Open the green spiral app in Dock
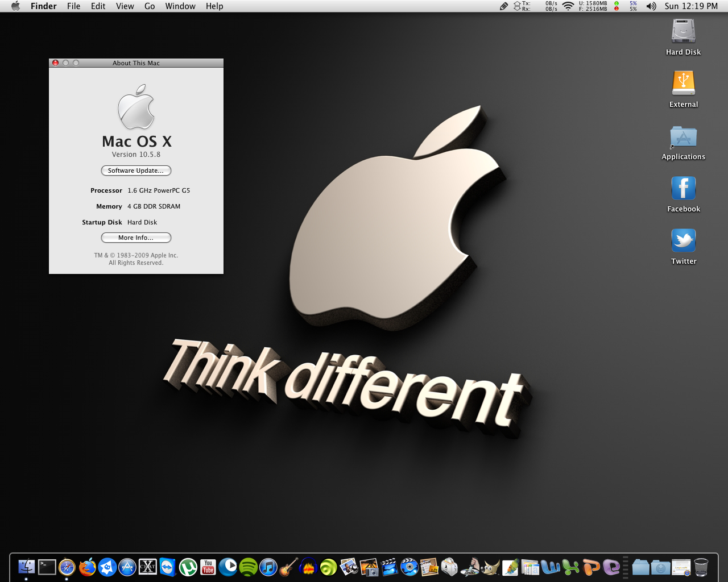Viewport: 728px width, 582px height. pos(329,567)
